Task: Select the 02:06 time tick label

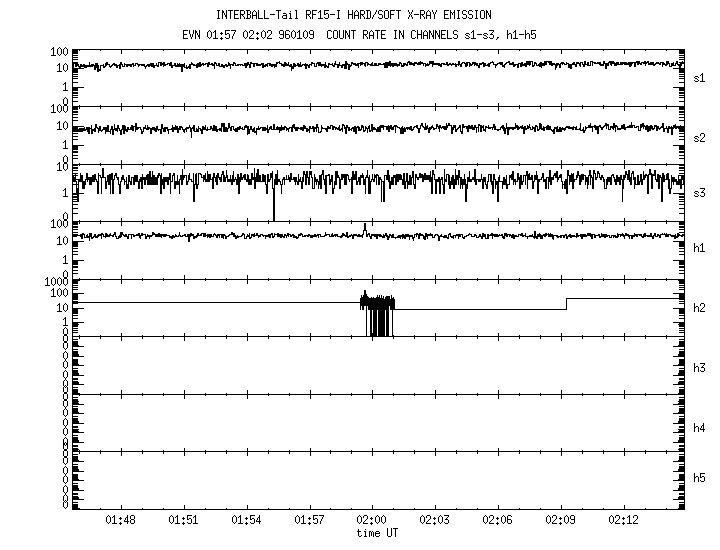Action: point(498,521)
